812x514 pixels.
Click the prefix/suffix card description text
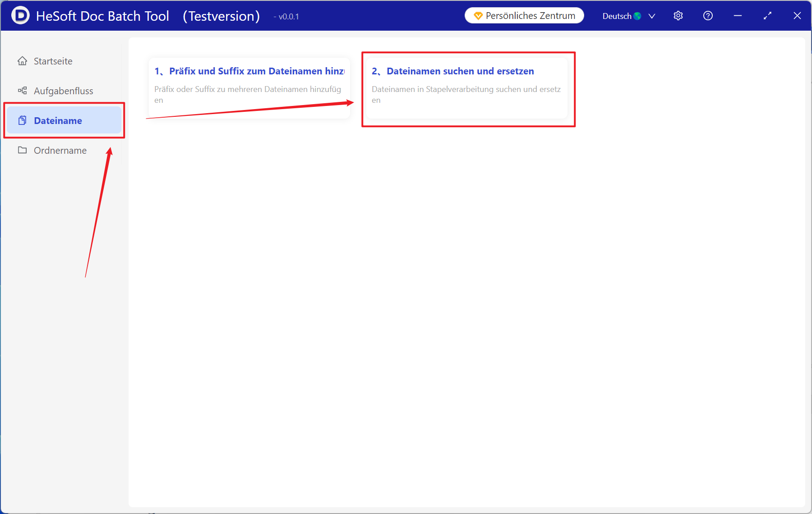(247, 89)
